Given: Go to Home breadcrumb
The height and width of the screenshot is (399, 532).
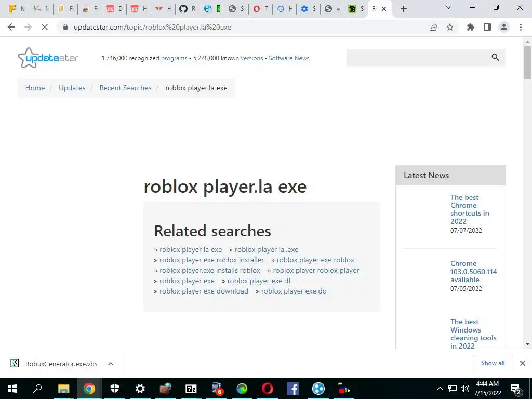Looking at the screenshot, I should [35, 88].
